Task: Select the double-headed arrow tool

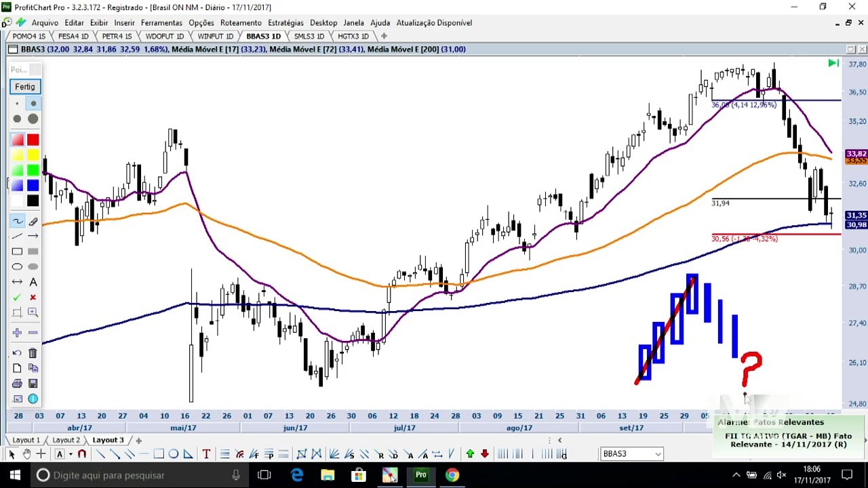Action: tap(17, 282)
